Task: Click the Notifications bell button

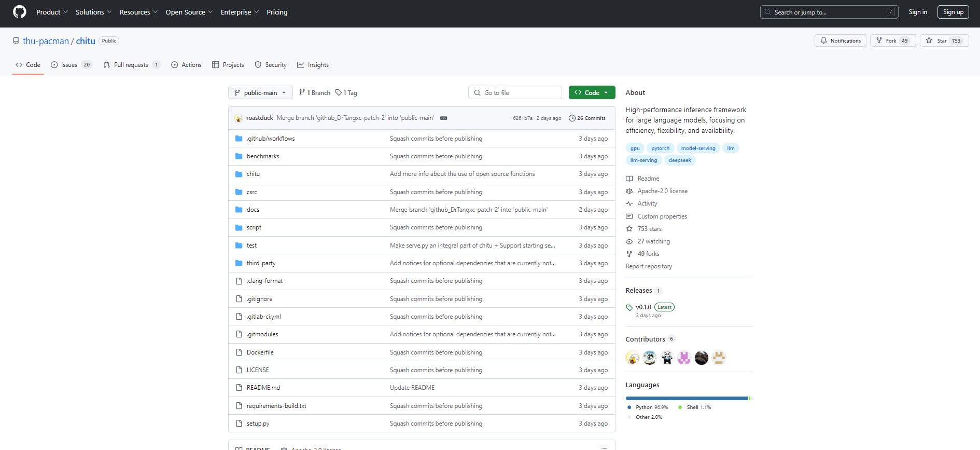Action: point(840,40)
